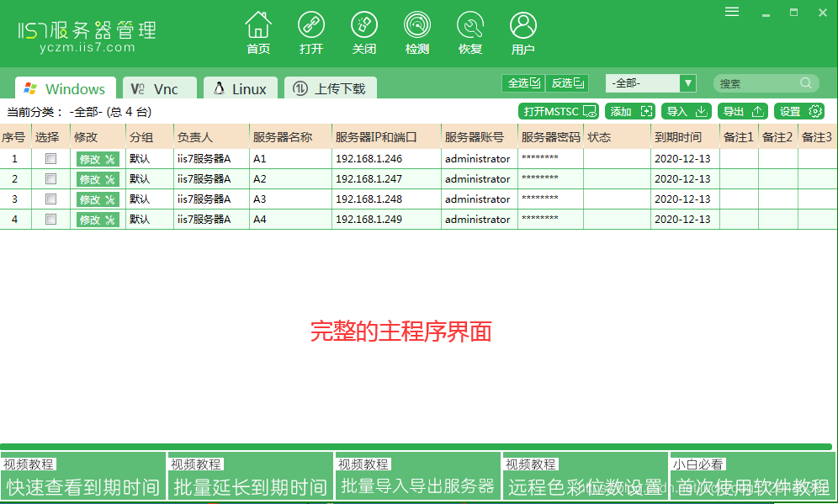Open tutorial 远程色彩位数设置
The image size is (838, 504).
(x=585, y=476)
